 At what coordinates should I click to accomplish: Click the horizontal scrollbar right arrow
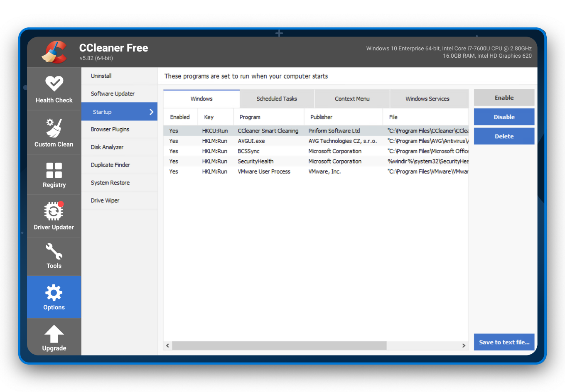(464, 345)
